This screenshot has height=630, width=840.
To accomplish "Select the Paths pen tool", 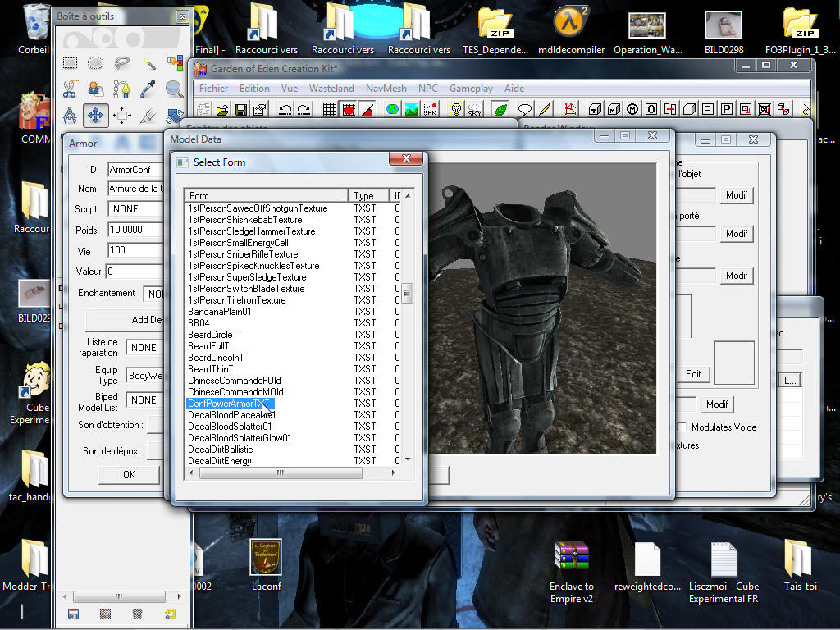I will [x=122, y=89].
